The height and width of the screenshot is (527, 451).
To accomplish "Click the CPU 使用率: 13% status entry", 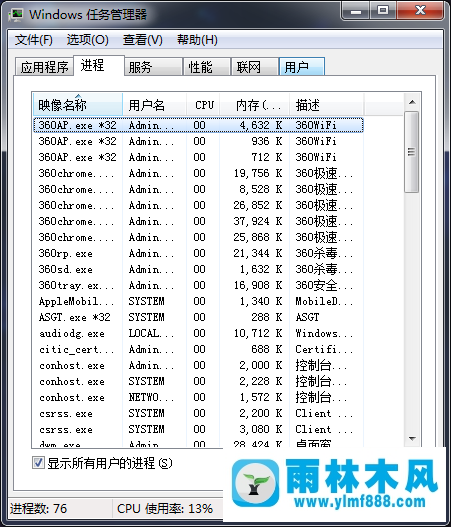I will coord(165,509).
